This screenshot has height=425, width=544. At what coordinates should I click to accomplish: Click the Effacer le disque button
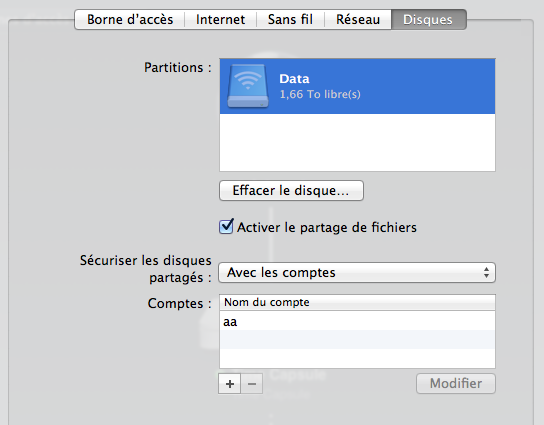click(291, 190)
